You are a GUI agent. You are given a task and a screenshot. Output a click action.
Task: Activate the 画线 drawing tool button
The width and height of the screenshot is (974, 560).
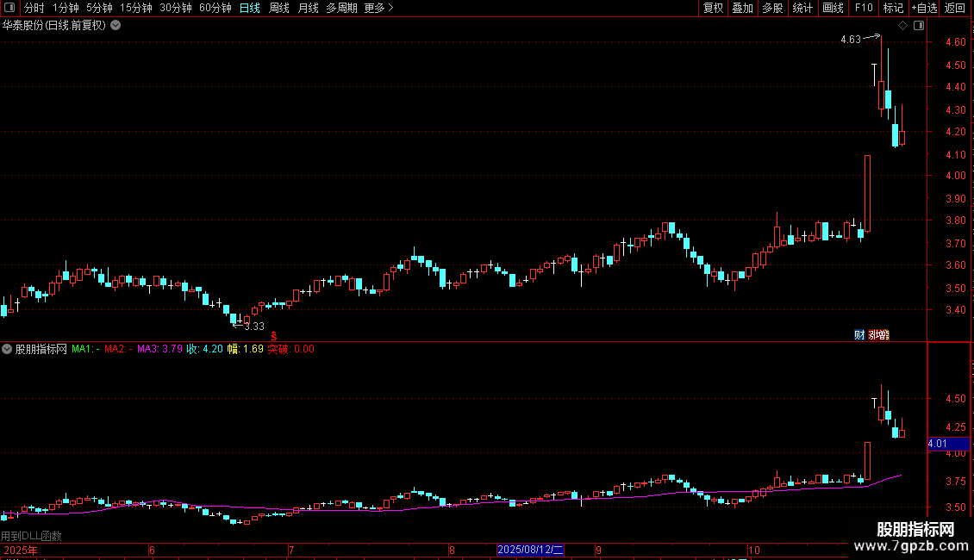point(833,8)
